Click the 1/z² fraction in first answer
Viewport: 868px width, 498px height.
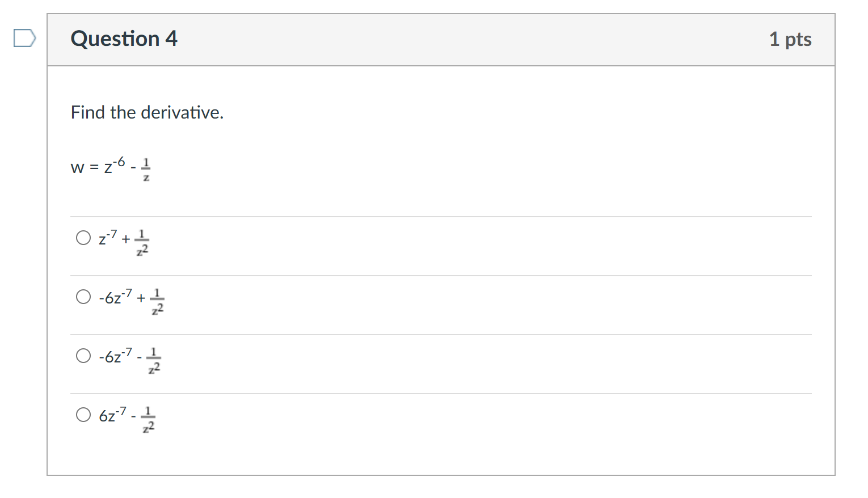(x=142, y=242)
